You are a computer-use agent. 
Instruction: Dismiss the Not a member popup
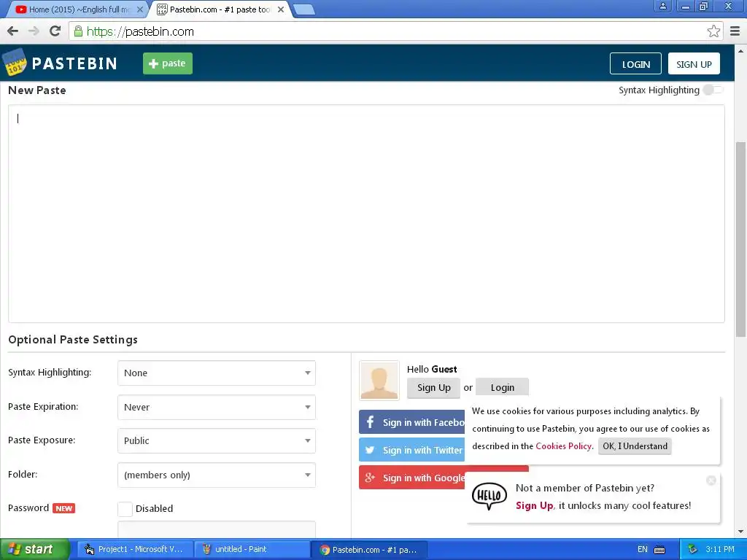click(711, 481)
